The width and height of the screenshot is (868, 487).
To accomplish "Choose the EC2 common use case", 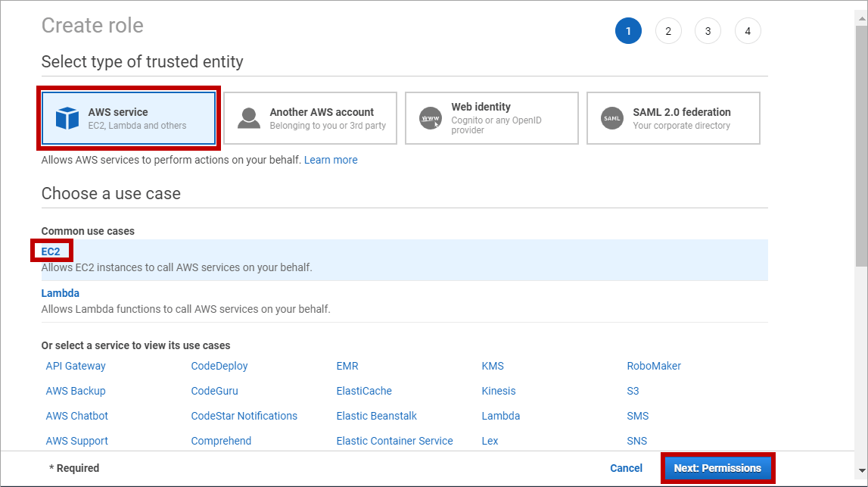I will pyautogui.click(x=51, y=251).
